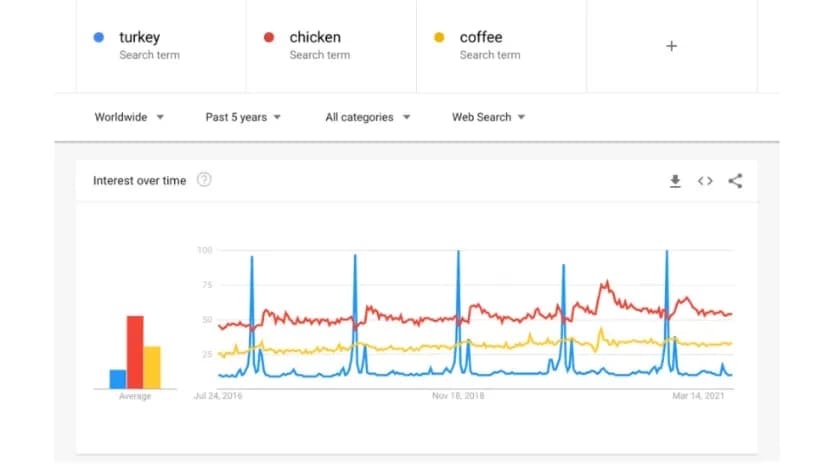This screenshot has height=470, width=840.
Task: Open the All categories dropdown
Action: tap(368, 117)
